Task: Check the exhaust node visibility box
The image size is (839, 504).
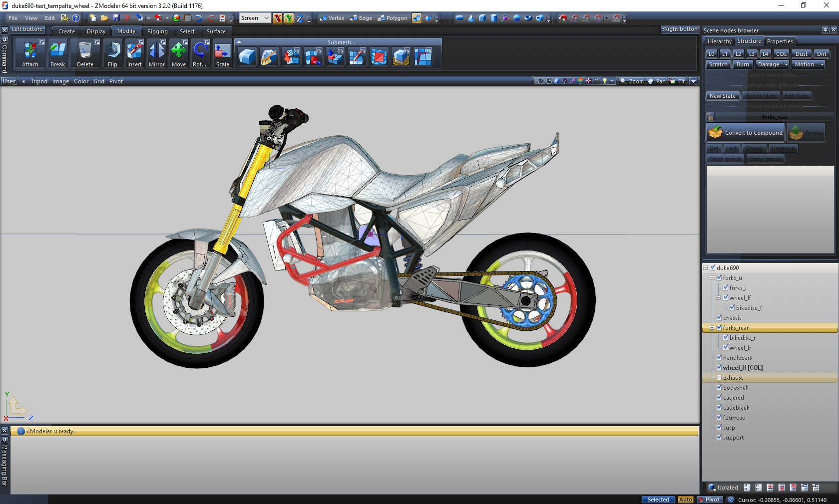Action: [x=719, y=378]
